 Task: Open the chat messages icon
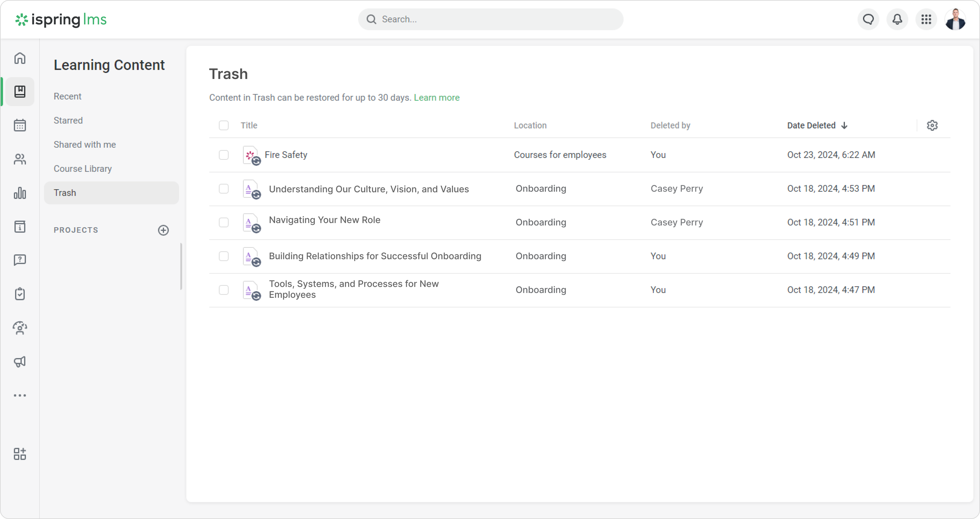pos(868,19)
